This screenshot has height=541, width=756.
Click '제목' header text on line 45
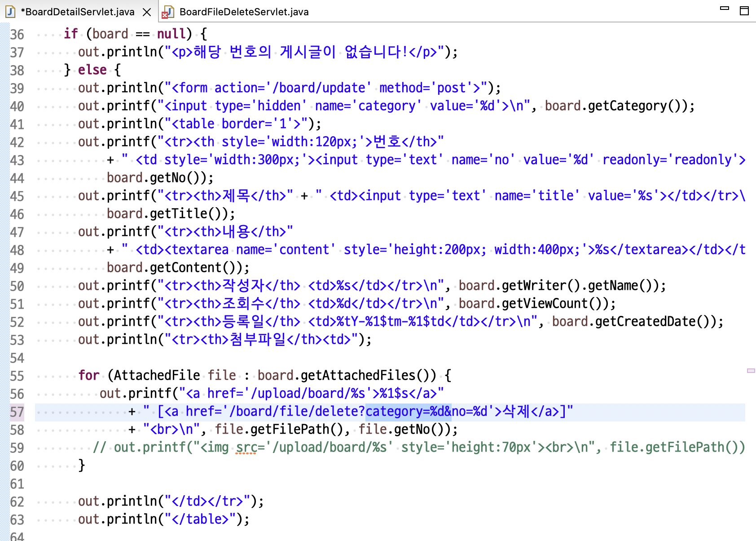point(236,195)
